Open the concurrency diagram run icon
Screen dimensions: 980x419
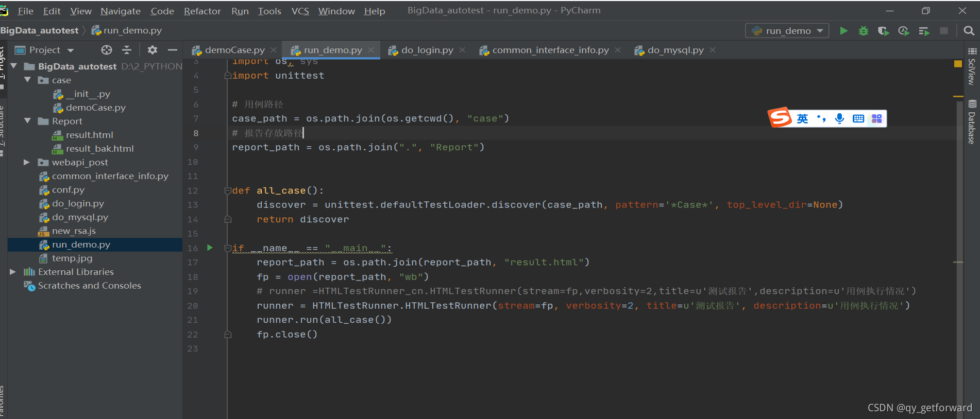[924, 31]
